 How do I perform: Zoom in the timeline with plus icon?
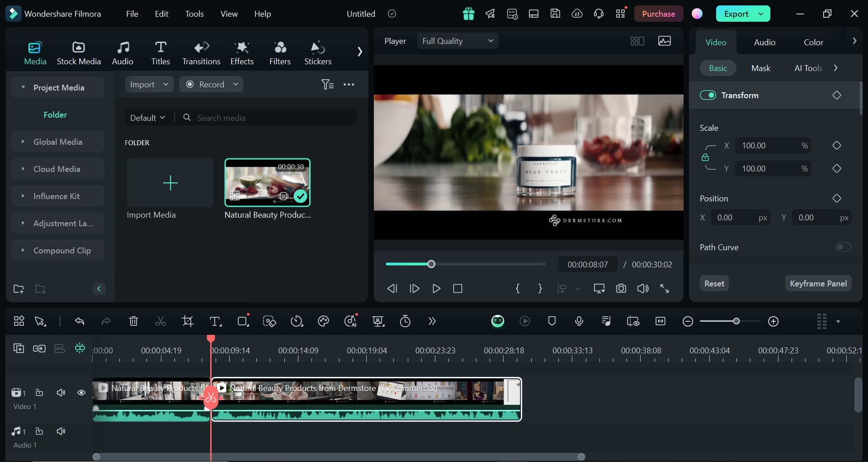pyautogui.click(x=774, y=321)
